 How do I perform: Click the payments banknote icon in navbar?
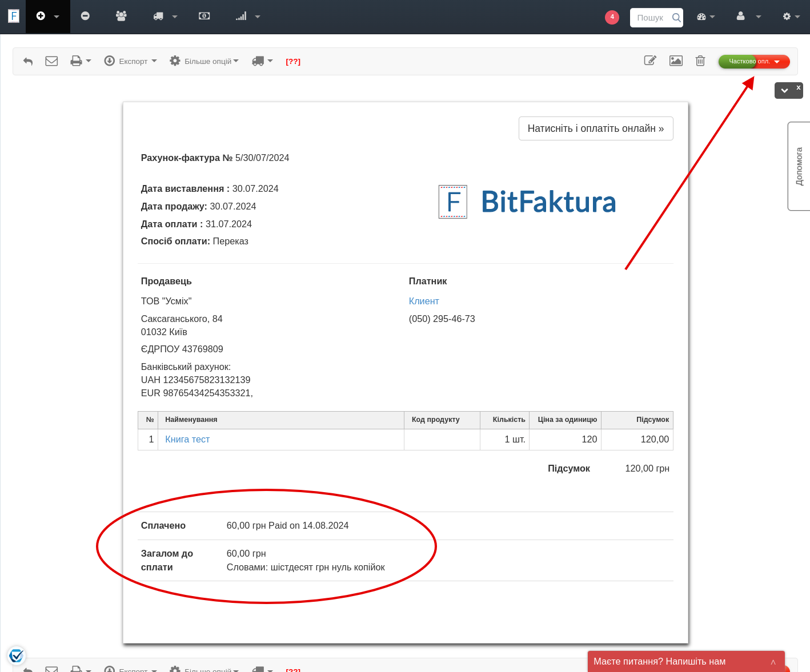(x=204, y=17)
